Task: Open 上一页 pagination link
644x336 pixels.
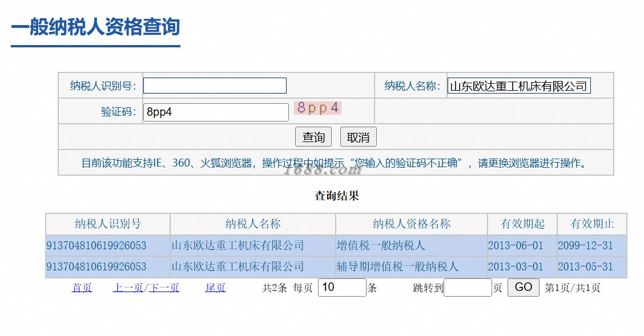Action: click(x=128, y=288)
